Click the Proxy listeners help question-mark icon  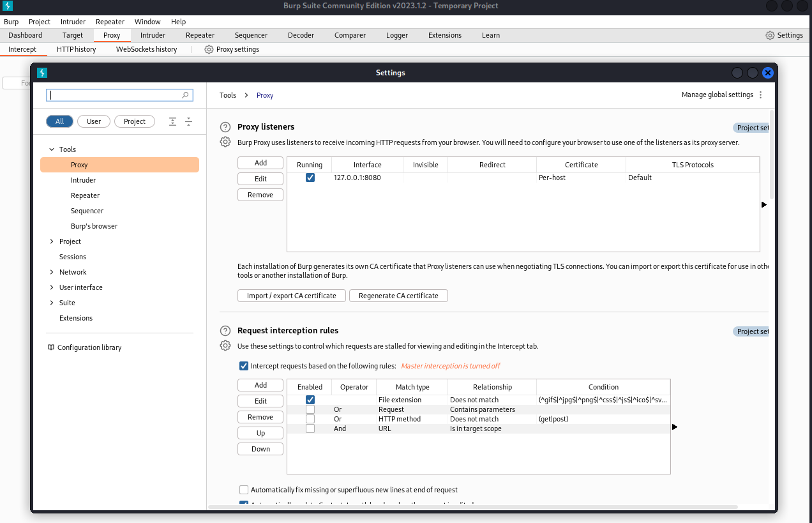coord(225,127)
